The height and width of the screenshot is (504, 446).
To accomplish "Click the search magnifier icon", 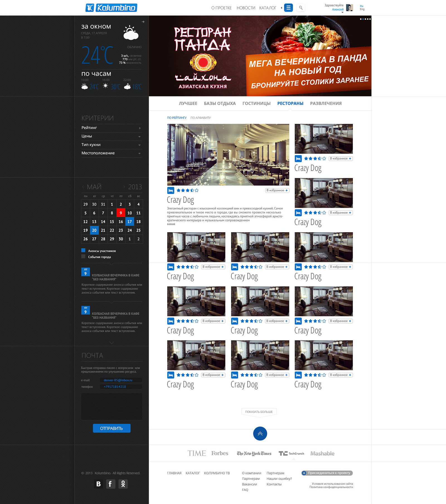I will coord(301,8).
